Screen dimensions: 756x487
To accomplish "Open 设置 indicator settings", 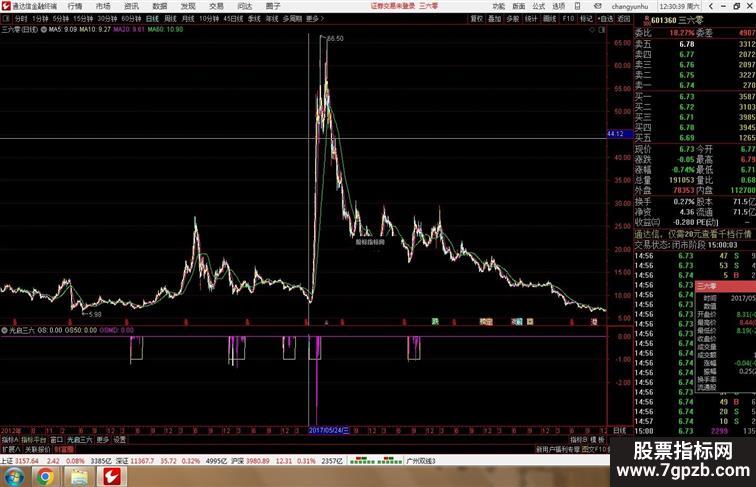I will [120, 440].
